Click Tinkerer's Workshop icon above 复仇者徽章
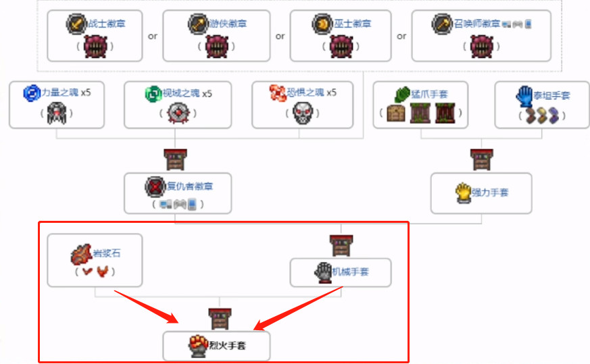The height and width of the screenshot is (364, 590). pos(175,160)
